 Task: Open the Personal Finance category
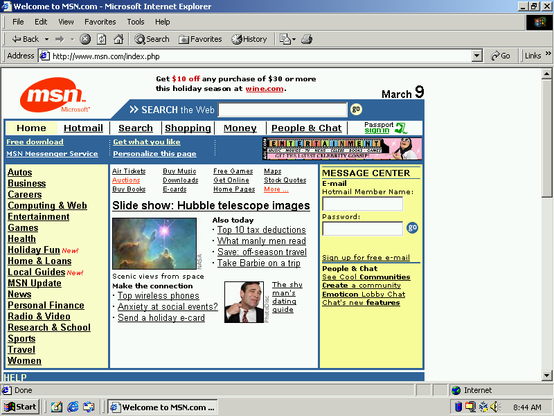click(46, 305)
